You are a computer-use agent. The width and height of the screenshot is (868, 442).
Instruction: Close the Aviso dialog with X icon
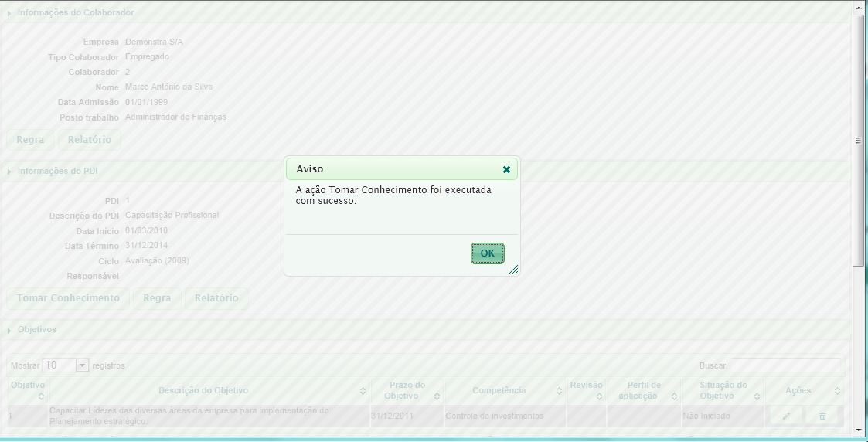click(506, 169)
